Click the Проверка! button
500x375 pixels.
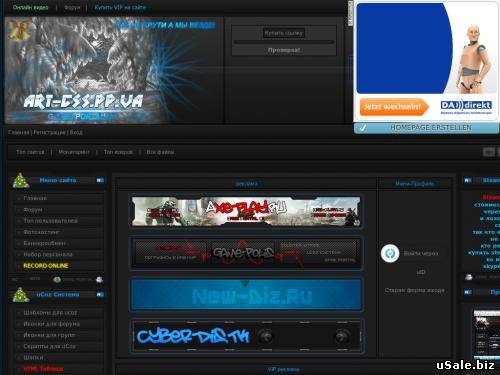[x=284, y=50]
